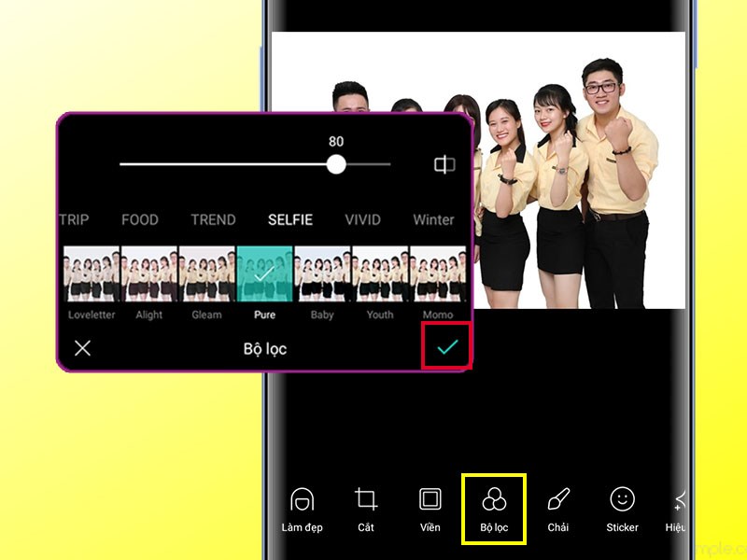Viewport: 747px width, 560px height.
Task: Toggle the before/after comparison icon
Action: coord(444,163)
